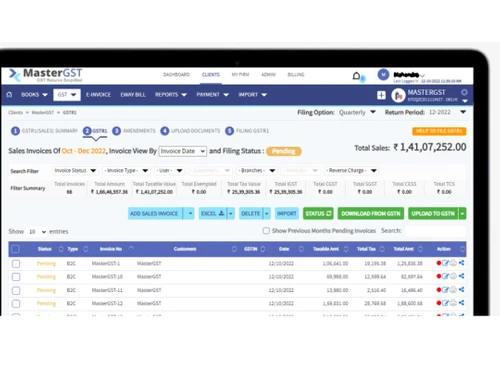
Task: Open the Reverse Charge filter dropdown
Action: click(x=351, y=171)
